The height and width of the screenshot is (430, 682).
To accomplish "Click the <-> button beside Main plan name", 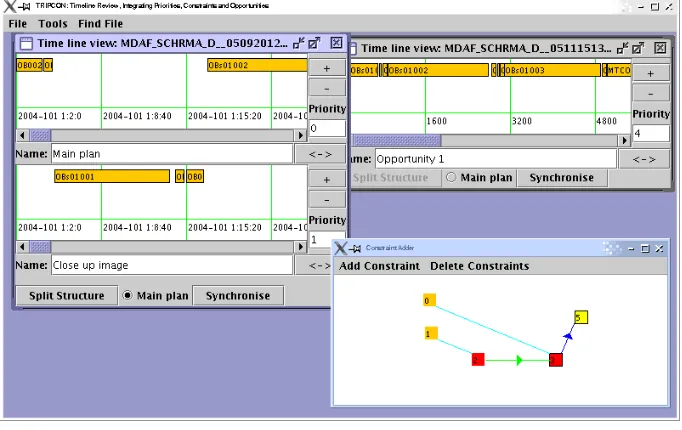I will click(x=320, y=154).
